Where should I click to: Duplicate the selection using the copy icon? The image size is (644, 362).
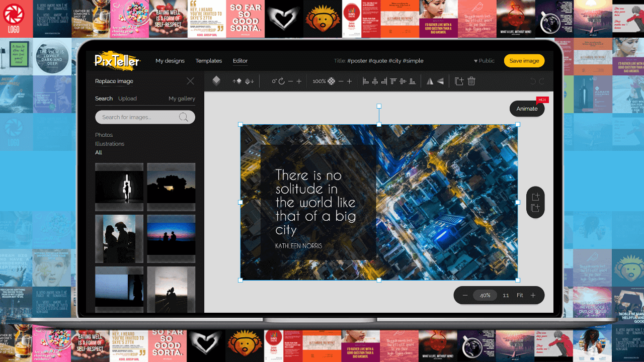click(458, 80)
